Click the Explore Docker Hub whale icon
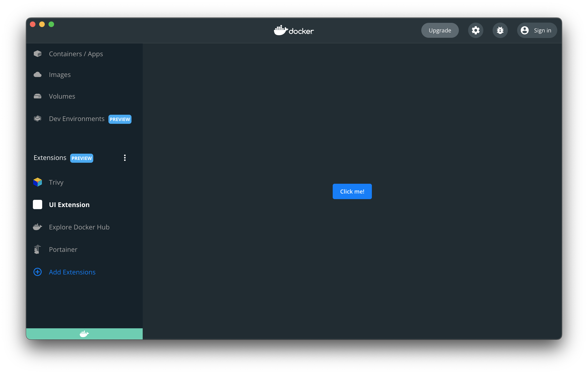Image resolution: width=588 pixels, height=374 pixels. pos(37,227)
